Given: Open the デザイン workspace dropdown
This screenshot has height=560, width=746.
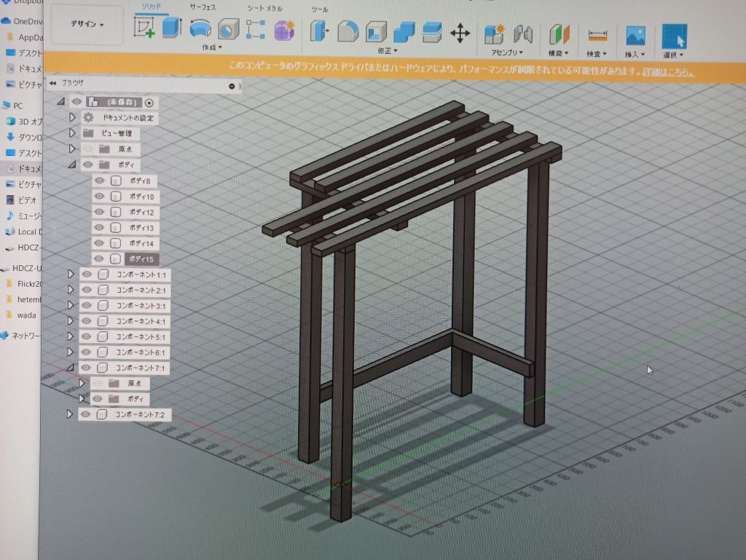Looking at the screenshot, I should [87, 24].
